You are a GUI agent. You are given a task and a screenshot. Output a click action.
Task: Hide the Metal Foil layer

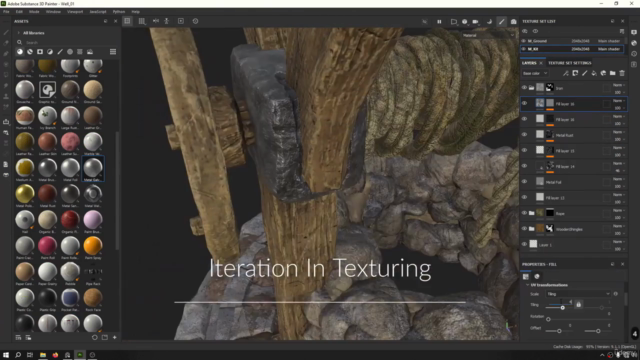coord(524,182)
